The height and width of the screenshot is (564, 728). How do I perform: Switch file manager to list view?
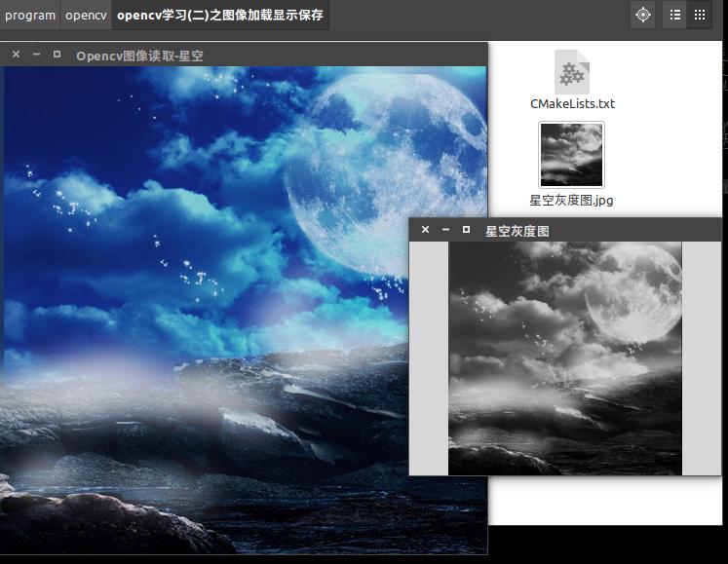pyautogui.click(x=675, y=15)
